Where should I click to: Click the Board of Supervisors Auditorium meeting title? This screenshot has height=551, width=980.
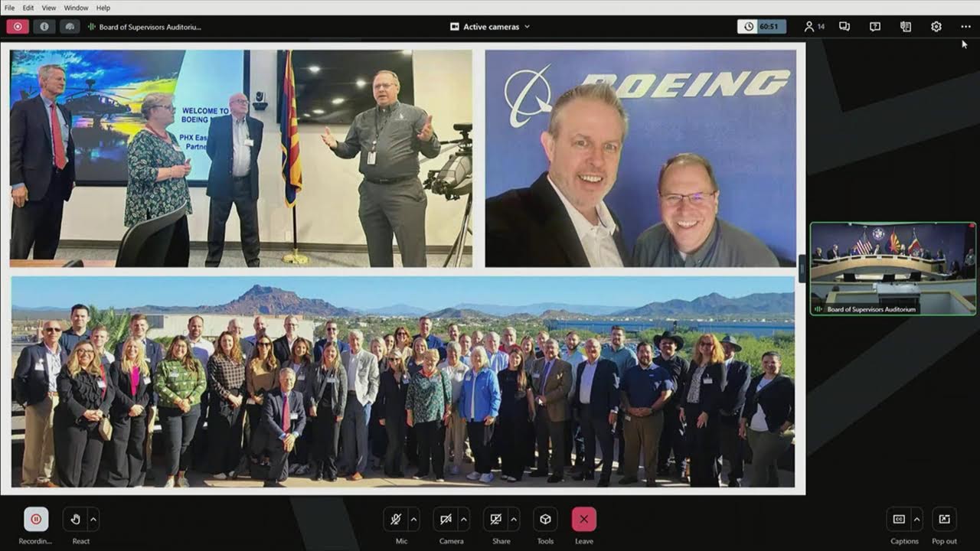click(145, 27)
